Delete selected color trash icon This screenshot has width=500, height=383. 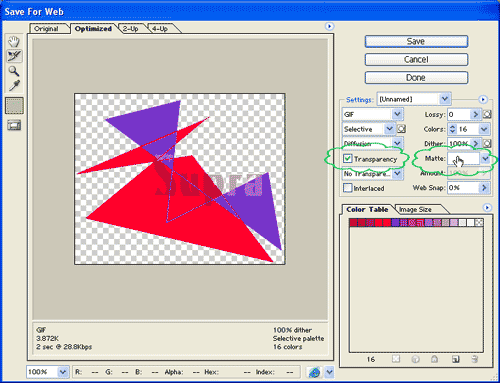point(475,359)
